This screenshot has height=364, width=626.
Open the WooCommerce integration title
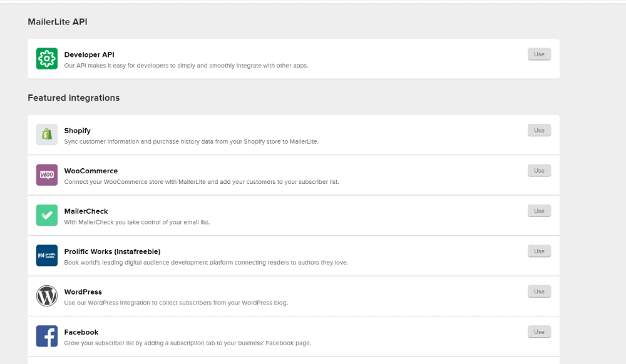tap(91, 171)
